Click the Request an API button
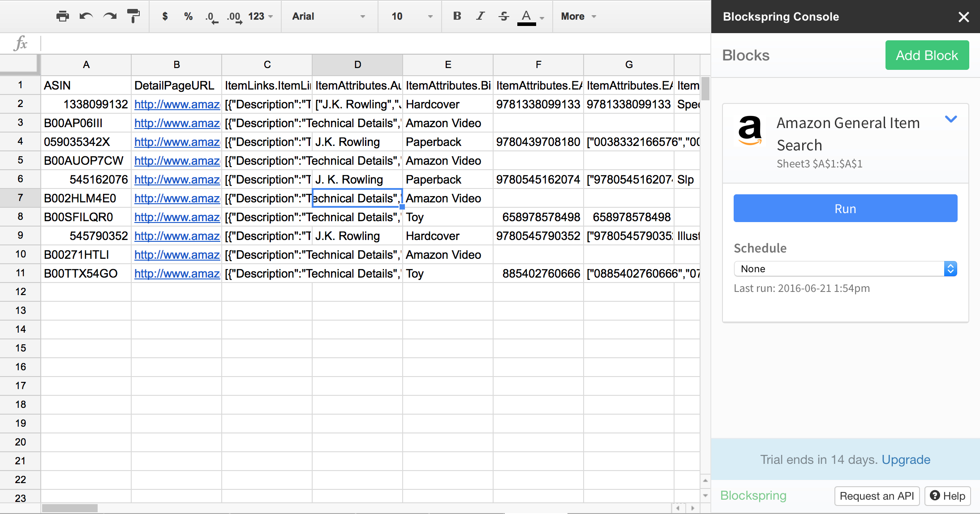Screen dimensions: 980x514 pos(876,497)
